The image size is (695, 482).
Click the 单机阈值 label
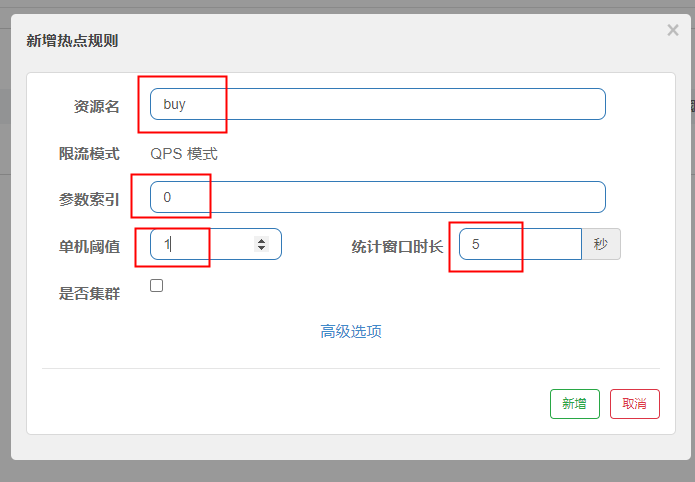click(x=89, y=245)
